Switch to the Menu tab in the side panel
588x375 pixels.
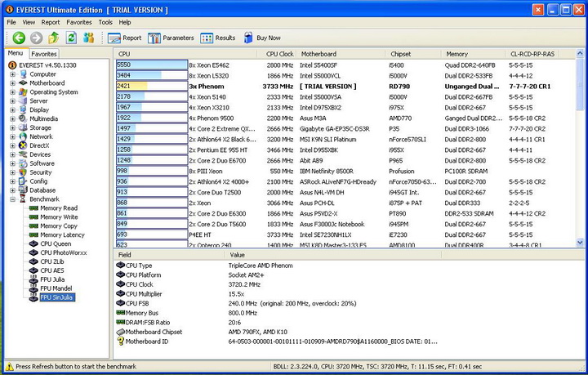pyautogui.click(x=16, y=53)
